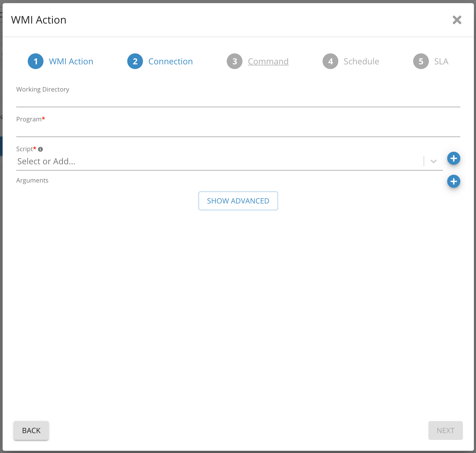Click the SHOW ADVANCED button
Viewport: 476px width, 453px height.
coord(238,201)
